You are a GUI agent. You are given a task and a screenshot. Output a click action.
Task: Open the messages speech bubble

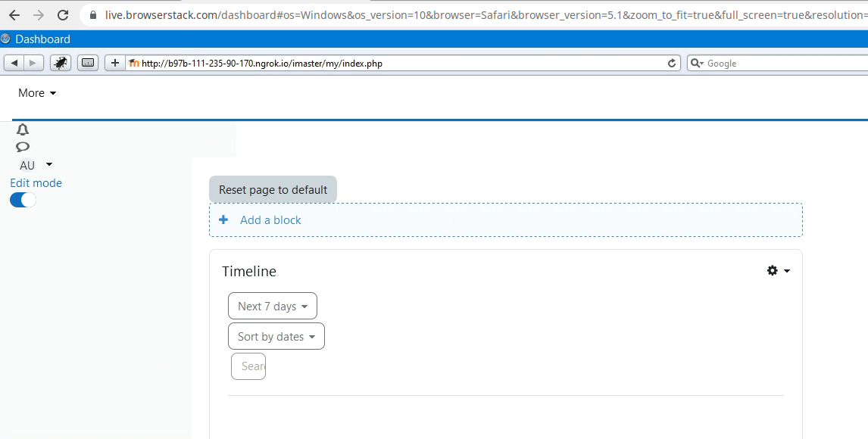click(23, 147)
